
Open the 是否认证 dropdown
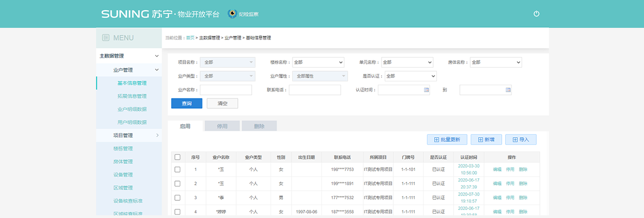411,76
